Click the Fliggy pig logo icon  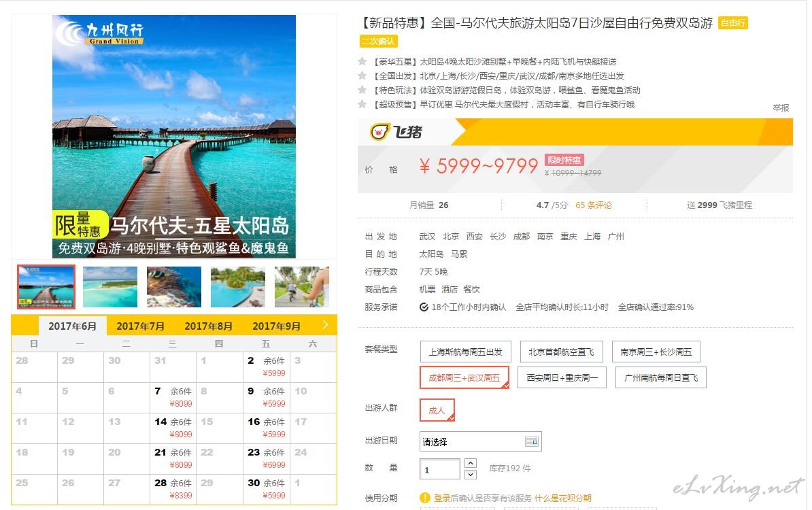coord(379,132)
